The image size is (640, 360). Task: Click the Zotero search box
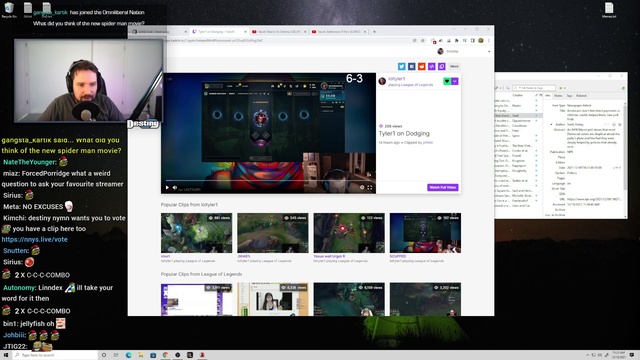tap(534, 88)
